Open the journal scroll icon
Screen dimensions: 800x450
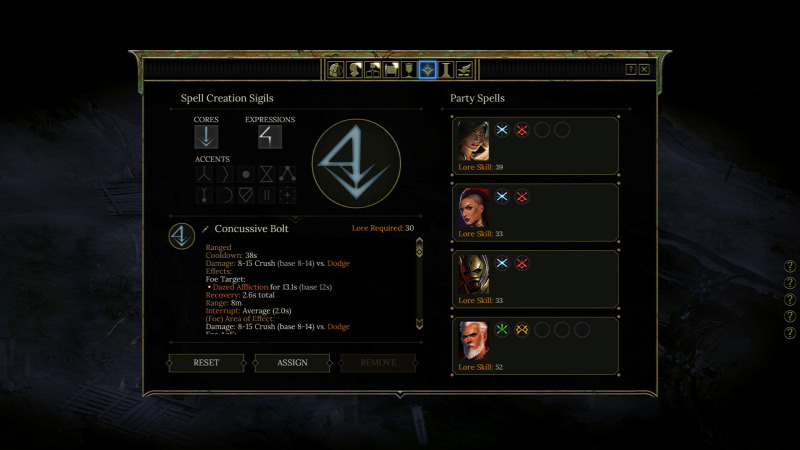[391, 69]
